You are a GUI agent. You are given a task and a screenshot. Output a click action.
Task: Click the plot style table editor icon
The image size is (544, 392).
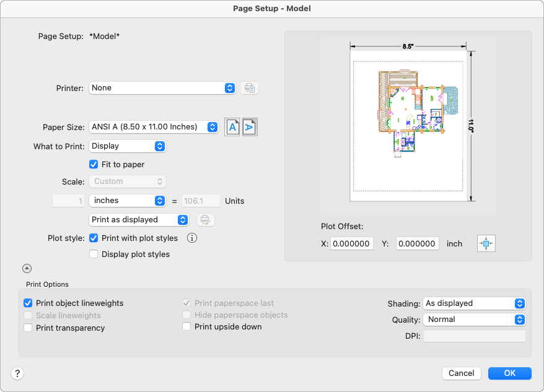point(204,220)
